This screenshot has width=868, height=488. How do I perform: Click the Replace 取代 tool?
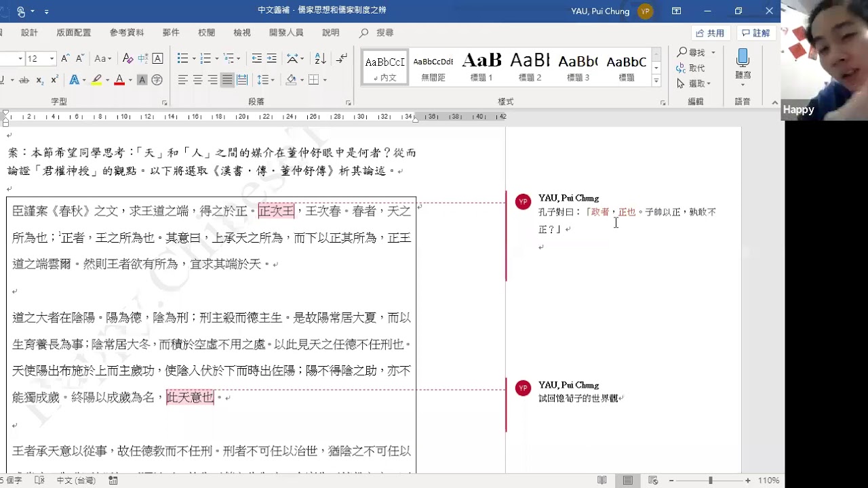click(691, 68)
